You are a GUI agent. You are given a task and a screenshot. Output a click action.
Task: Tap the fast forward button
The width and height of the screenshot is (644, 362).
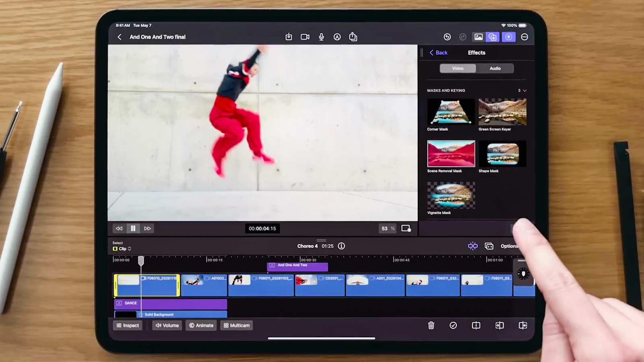[147, 228]
